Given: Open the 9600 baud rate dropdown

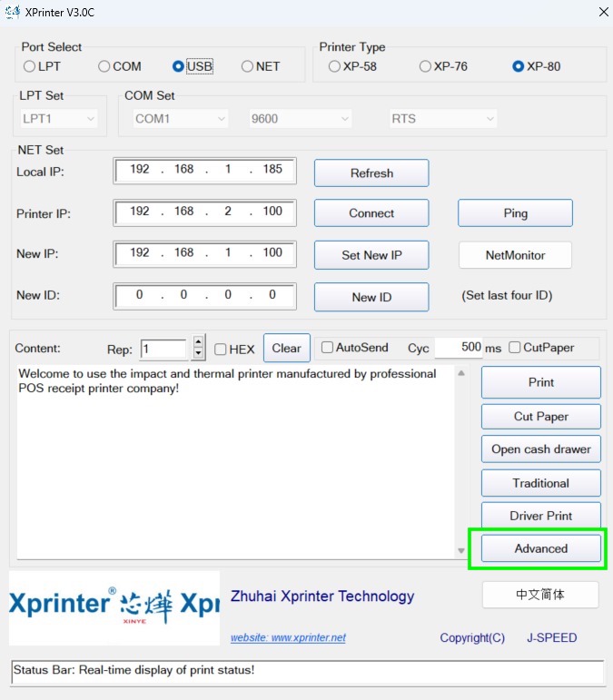Looking at the screenshot, I should 300,119.
